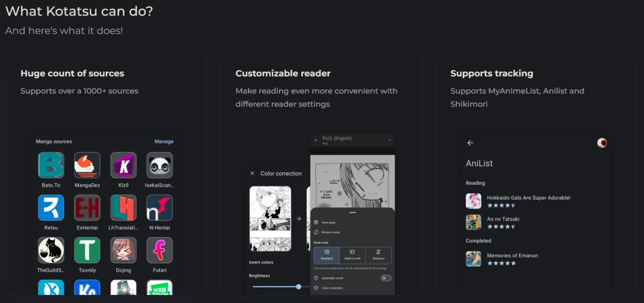The width and height of the screenshot is (644, 303).
Task: Close the Color correction panel
Action: 252,173
